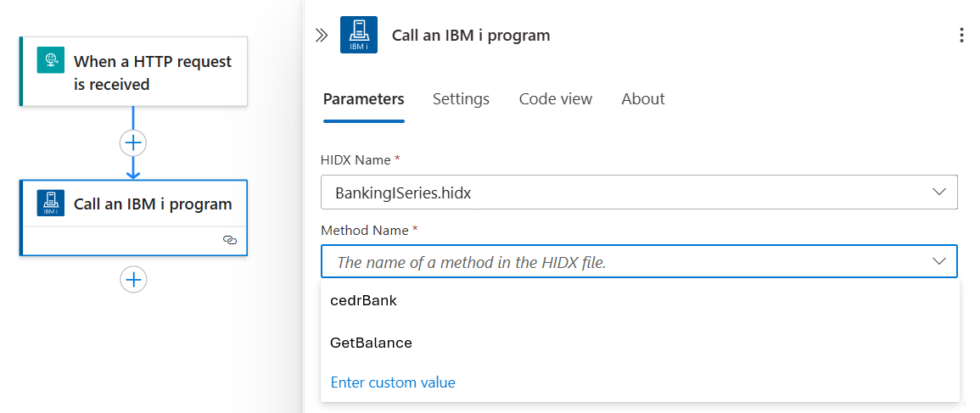980x413 pixels.
Task: Click the IBM i icon in the panel header
Action: [358, 36]
